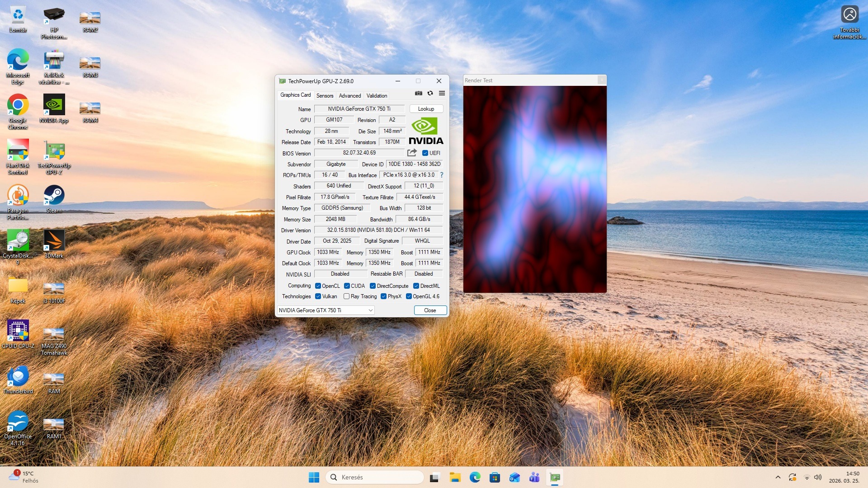
Task: Click the bus interface question mark
Action: 442,175
